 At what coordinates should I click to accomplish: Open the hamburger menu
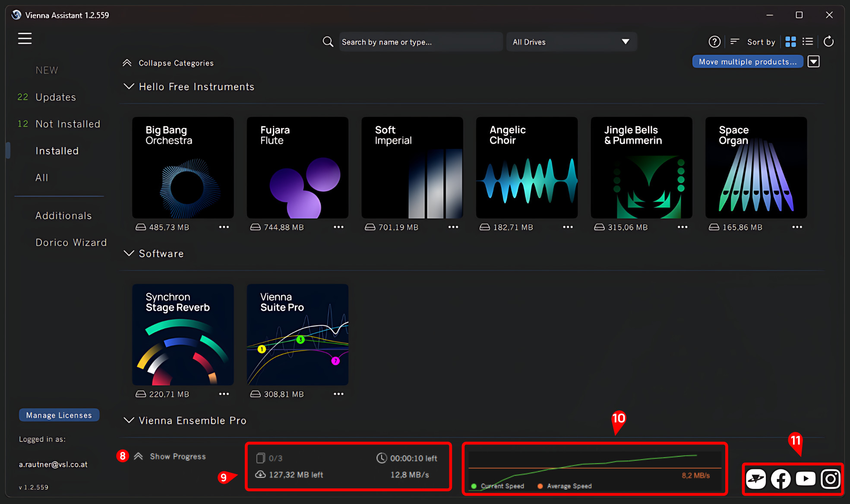tap(25, 39)
